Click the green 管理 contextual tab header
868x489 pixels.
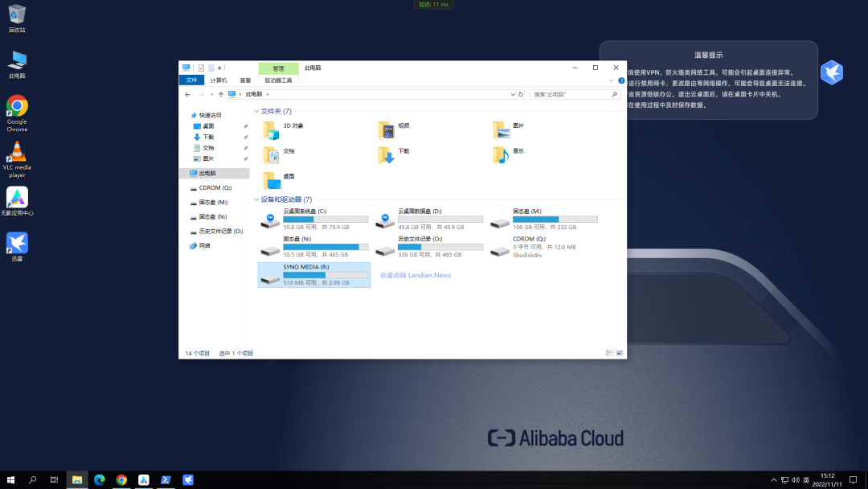[x=278, y=68]
